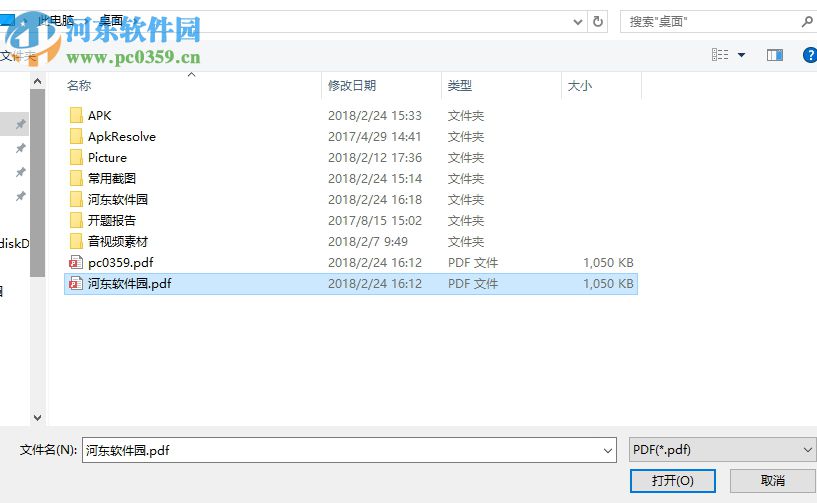This screenshot has width=817, height=503.
Task: Open help via the question mark icon
Action: [810, 55]
